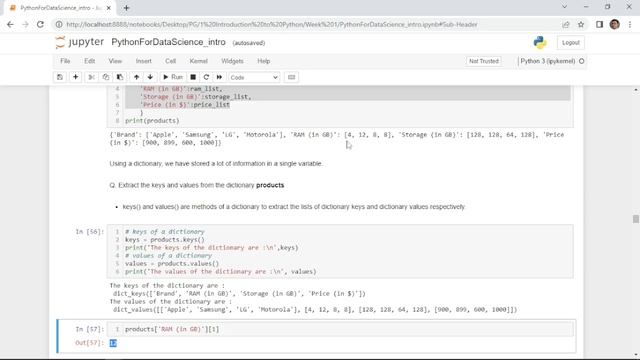Viewport: 640px width, 360px height.
Task: Open the Cell menu
Action: (170, 61)
